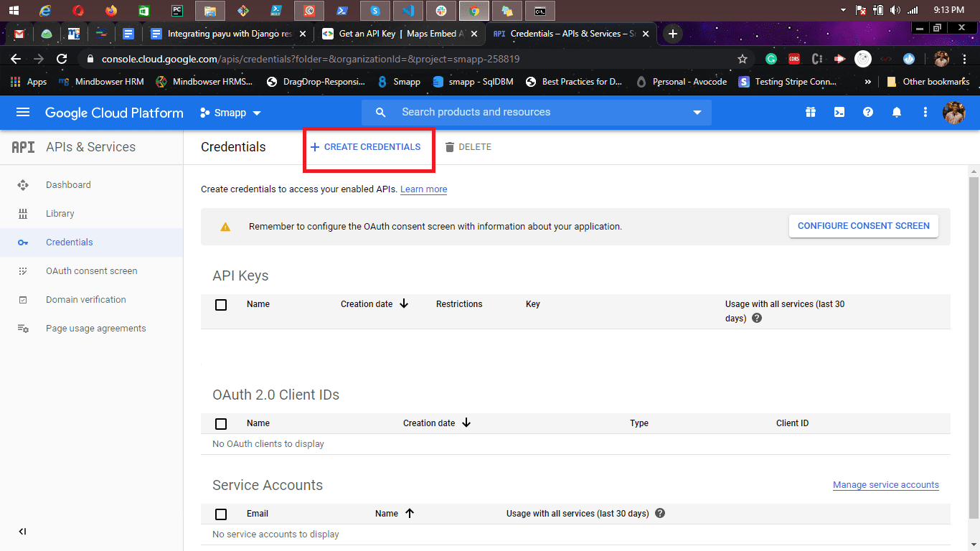Tick the OAuth 2.0 Client IDs checkbox
The height and width of the screenshot is (551, 980).
point(221,424)
